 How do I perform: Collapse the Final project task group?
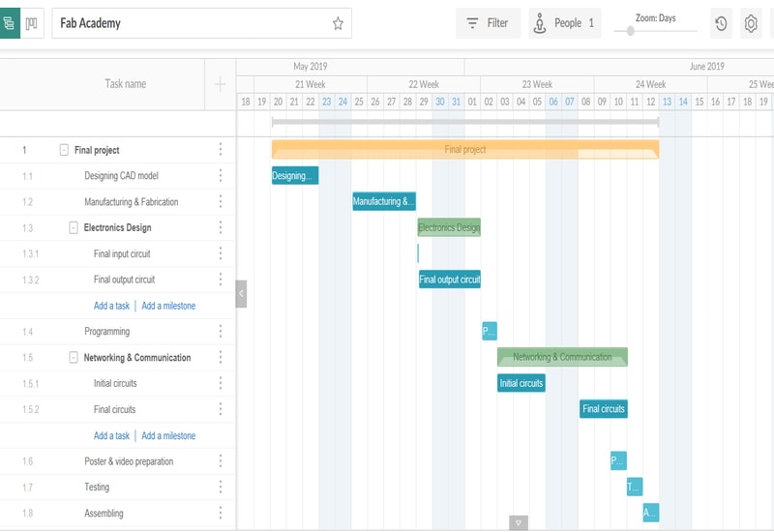(x=64, y=150)
